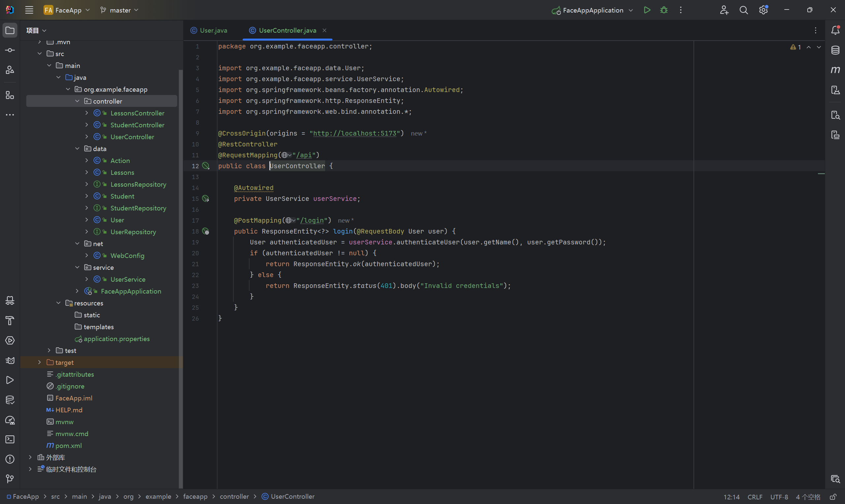This screenshot has height=504, width=845.
Task: Open pom.xml in the project tree
Action: [x=68, y=446]
